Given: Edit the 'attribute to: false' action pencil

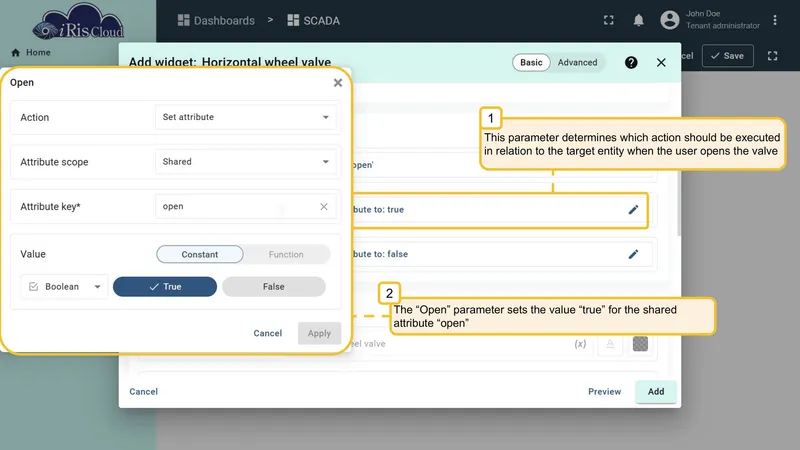Looking at the screenshot, I should click(633, 254).
